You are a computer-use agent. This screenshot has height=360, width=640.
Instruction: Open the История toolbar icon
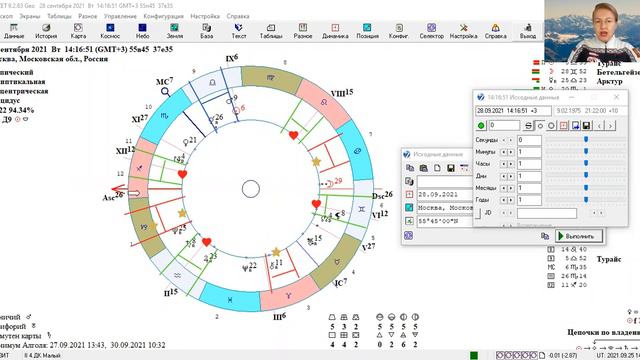click(x=46, y=31)
